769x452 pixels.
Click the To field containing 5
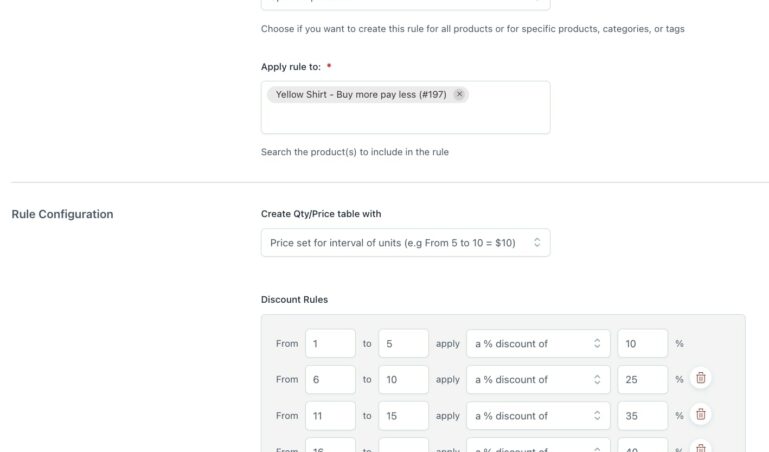403,343
